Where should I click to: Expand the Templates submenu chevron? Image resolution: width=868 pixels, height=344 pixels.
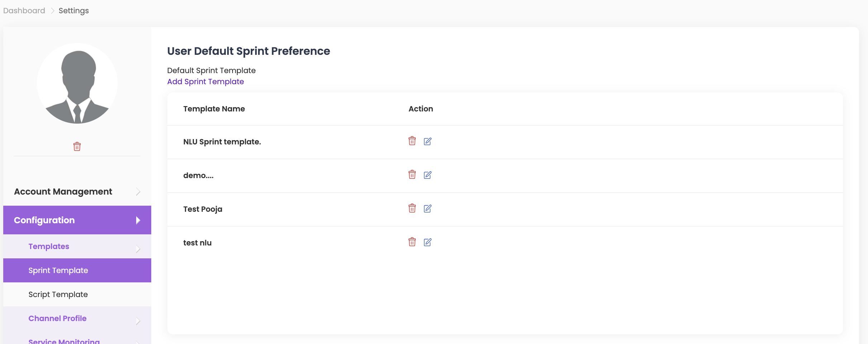[138, 249]
